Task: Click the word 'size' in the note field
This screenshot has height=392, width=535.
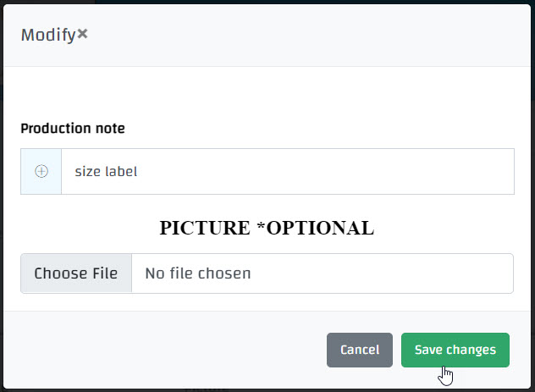Action: click(x=87, y=171)
